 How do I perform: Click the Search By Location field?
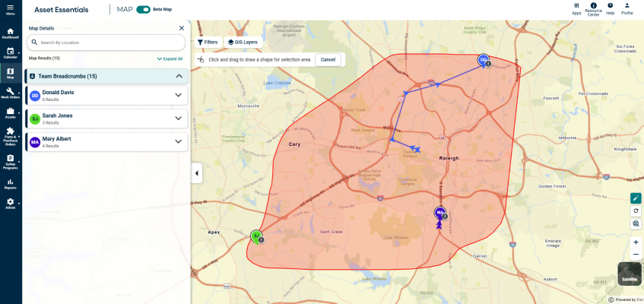(x=106, y=43)
